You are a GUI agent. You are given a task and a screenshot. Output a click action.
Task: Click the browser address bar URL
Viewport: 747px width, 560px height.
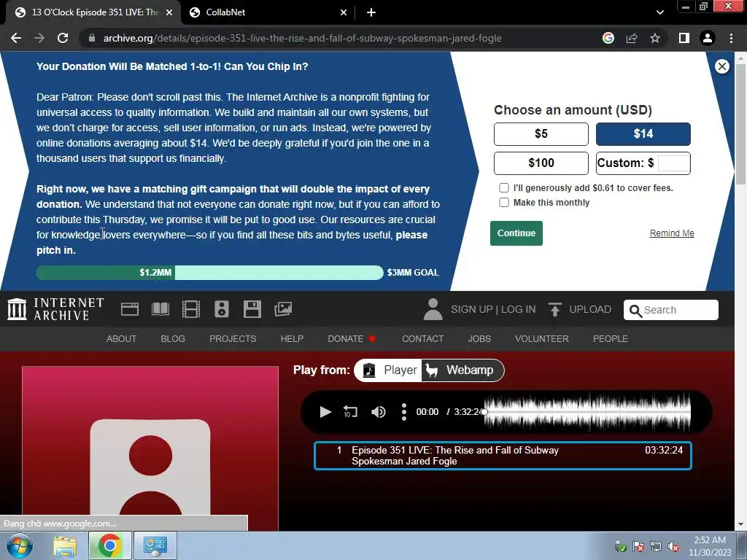coord(302,38)
